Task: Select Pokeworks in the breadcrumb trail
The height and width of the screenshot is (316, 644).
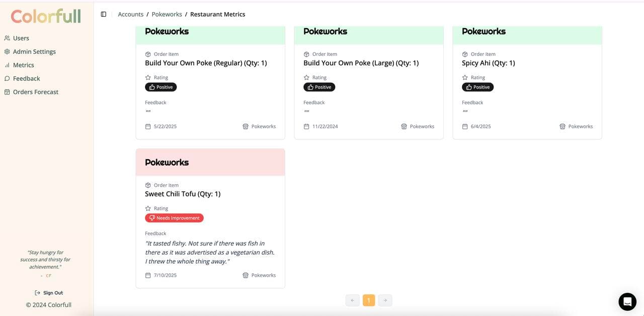Action: tap(167, 14)
